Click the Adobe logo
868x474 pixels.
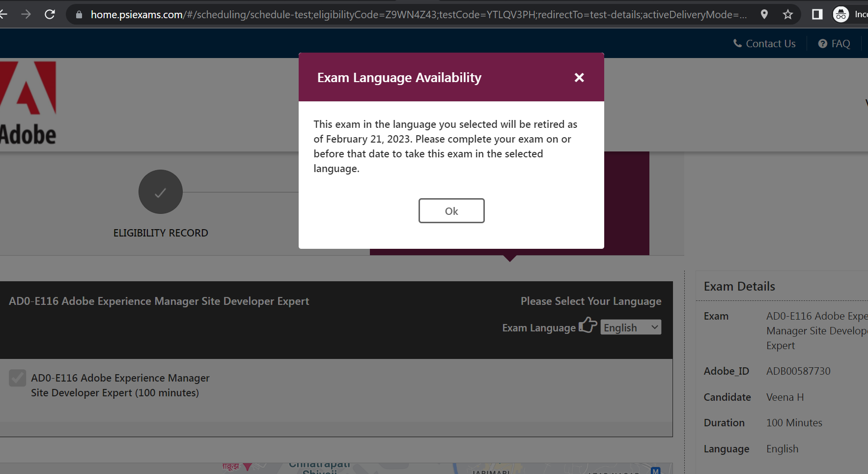(28, 103)
